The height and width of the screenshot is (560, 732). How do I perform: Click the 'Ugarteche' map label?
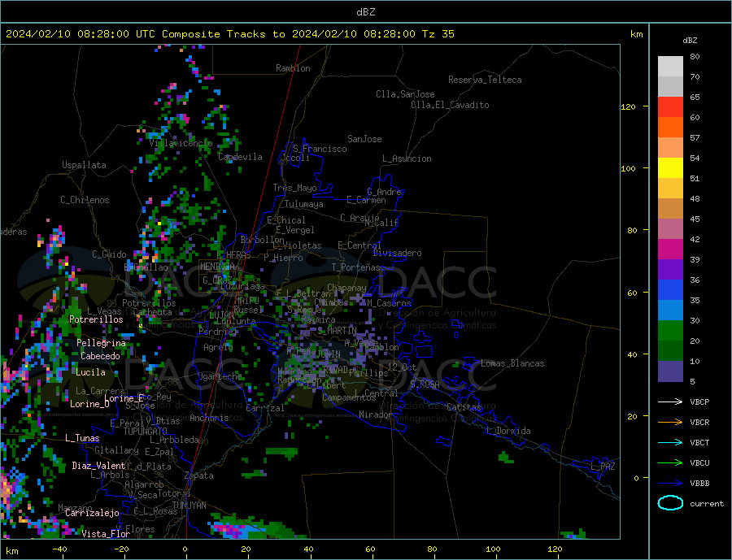tap(220, 376)
